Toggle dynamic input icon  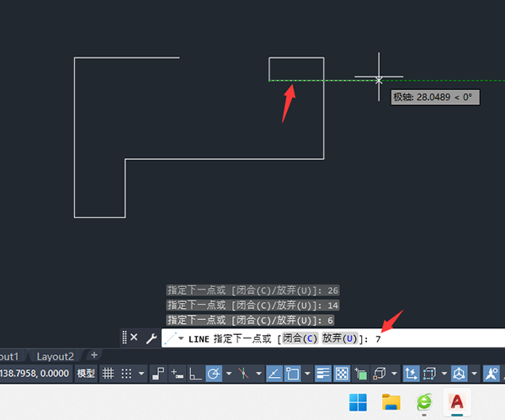tap(177, 374)
